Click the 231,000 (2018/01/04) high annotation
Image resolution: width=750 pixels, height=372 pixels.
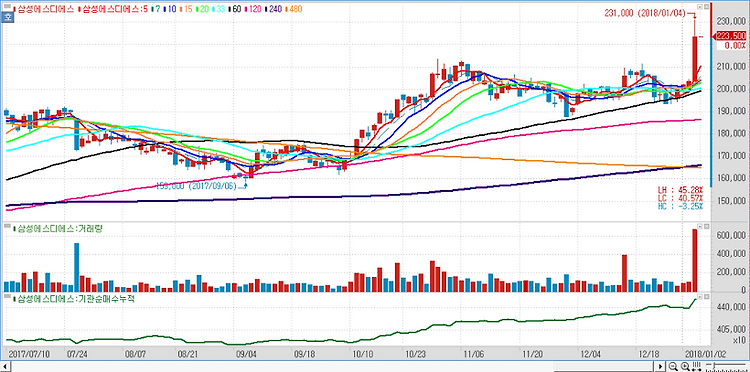pyautogui.click(x=644, y=13)
